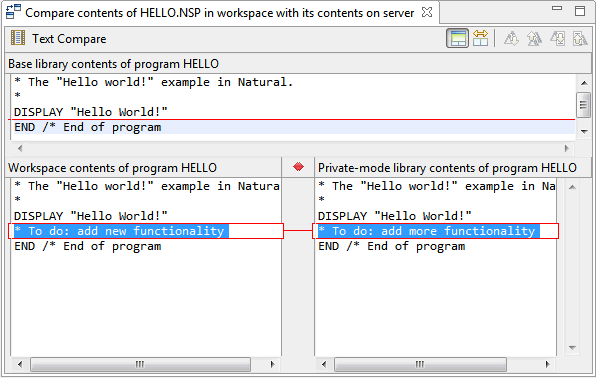Click the 'Text Compare' label
This screenshot has height=378, width=596.
pos(69,39)
